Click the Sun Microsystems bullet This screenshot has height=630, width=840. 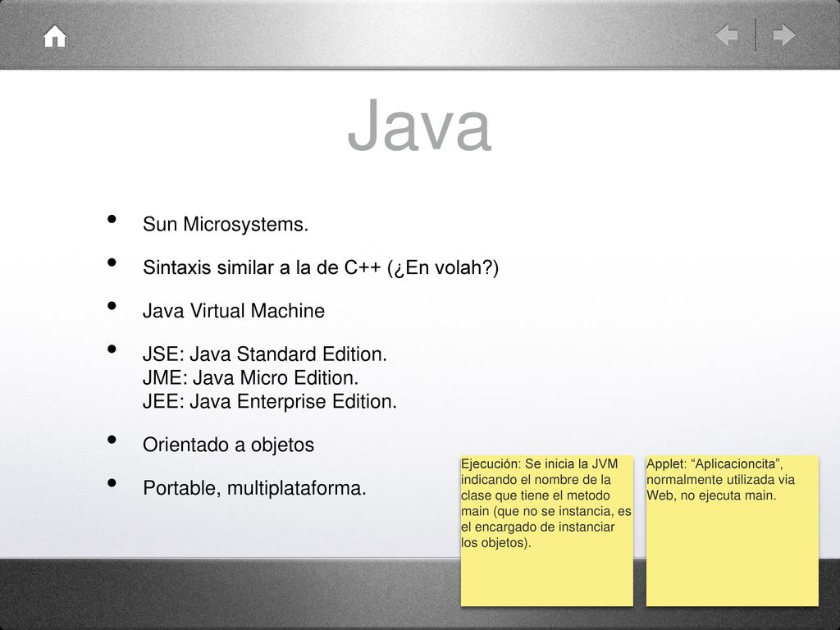pos(226,224)
